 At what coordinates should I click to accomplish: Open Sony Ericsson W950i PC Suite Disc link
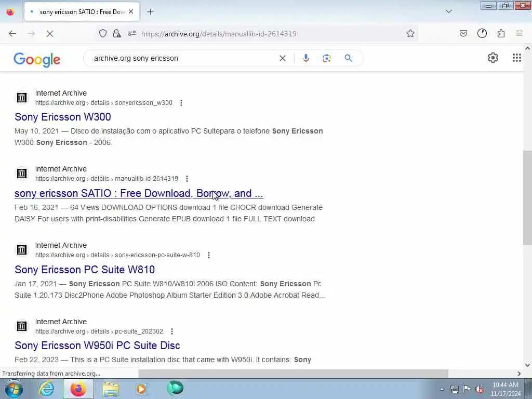[x=97, y=345]
